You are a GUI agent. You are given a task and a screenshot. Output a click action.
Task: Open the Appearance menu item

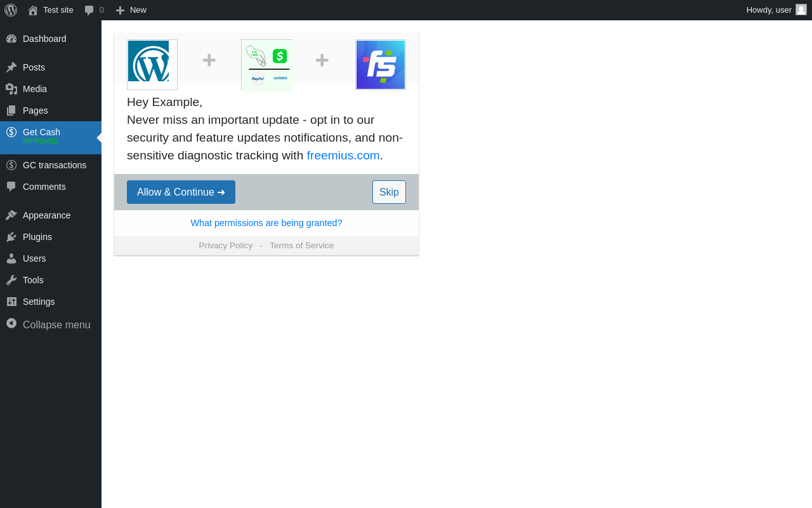[51, 215]
